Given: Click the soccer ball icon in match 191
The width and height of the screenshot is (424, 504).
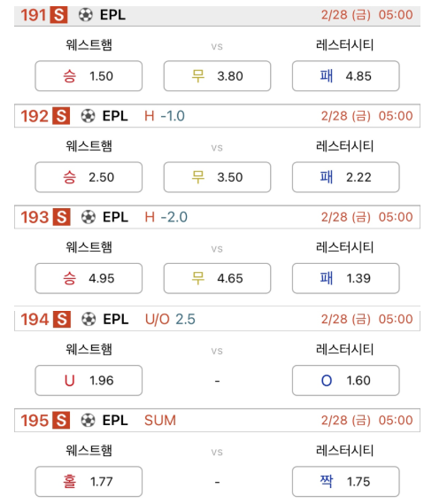Looking at the screenshot, I should tap(86, 15).
